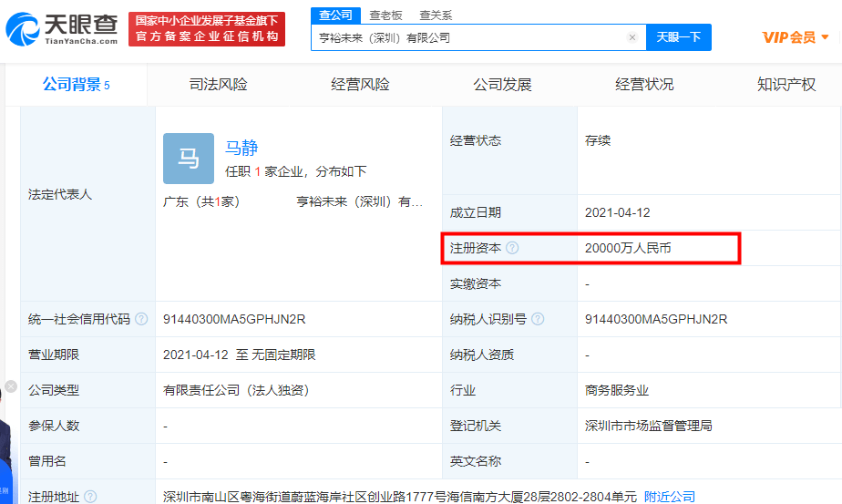Viewport: 842px width, 504px height.
Task: Click the 英文名称 row label
Action: (476, 461)
